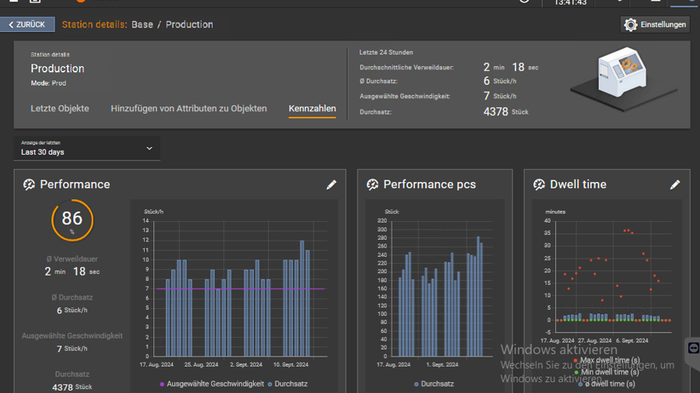Click the 3D production station machine image
Viewport: 700px width, 393px height.
(x=623, y=78)
